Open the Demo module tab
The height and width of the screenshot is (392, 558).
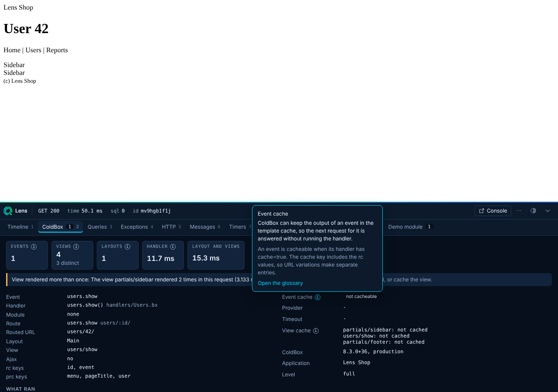(410, 227)
